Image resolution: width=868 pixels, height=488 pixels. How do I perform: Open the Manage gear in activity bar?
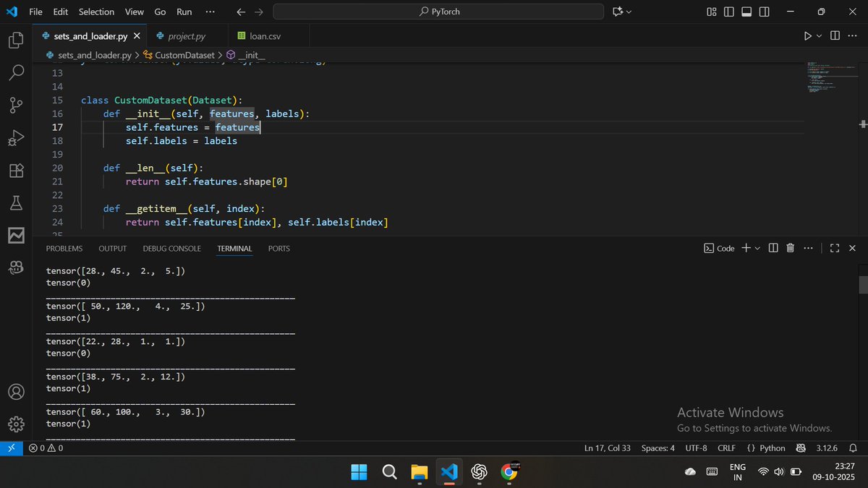coord(16,424)
